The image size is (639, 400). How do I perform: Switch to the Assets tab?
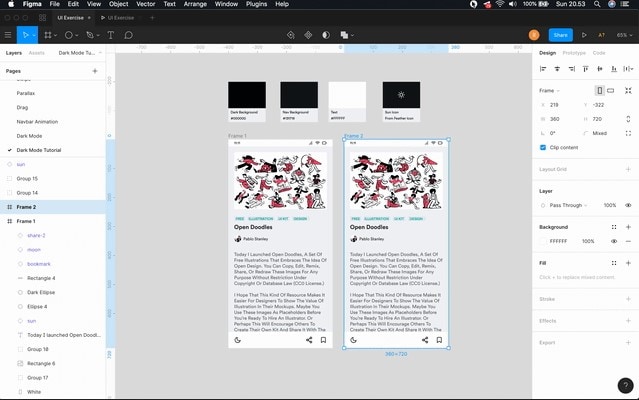36,53
